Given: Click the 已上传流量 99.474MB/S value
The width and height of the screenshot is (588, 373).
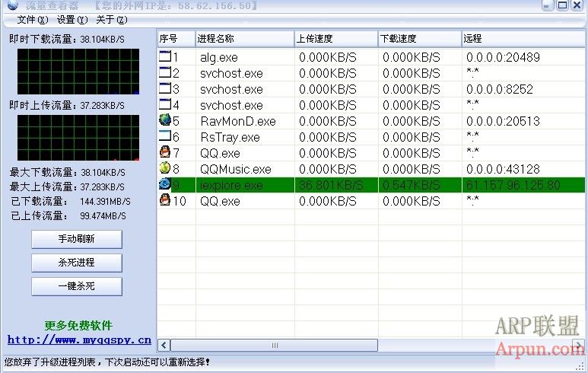Looking at the screenshot, I should tap(103, 215).
